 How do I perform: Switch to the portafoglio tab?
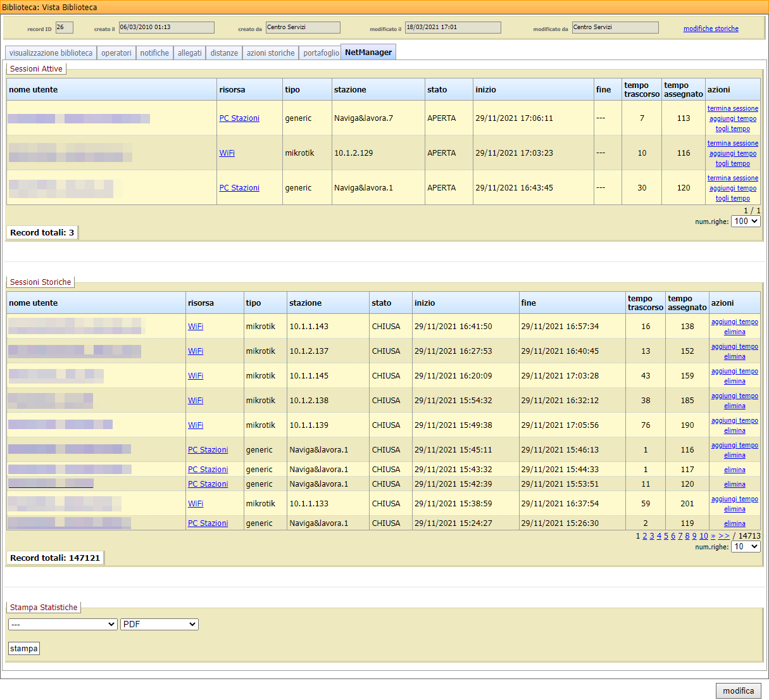tap(321, 53)
